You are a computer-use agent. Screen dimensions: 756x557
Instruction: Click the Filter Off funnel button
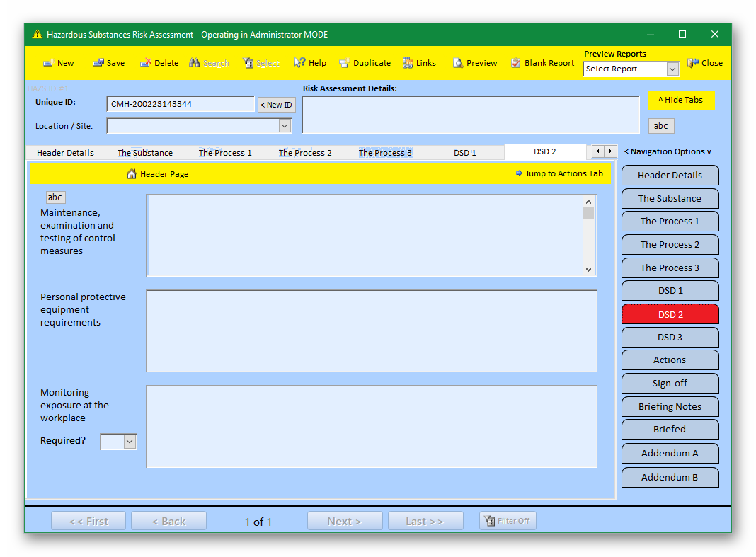tap(508, 521)
